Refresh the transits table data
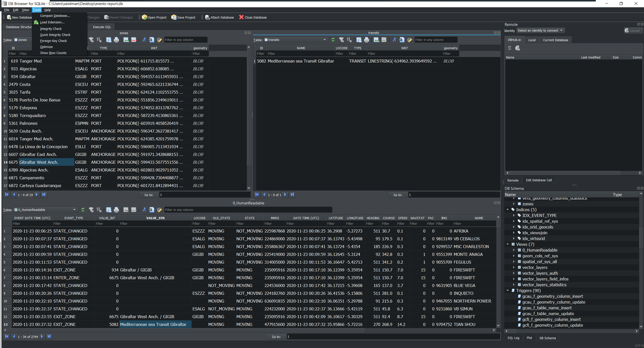The width and height of the screenshot is (644, 348). tap(333, 40)
